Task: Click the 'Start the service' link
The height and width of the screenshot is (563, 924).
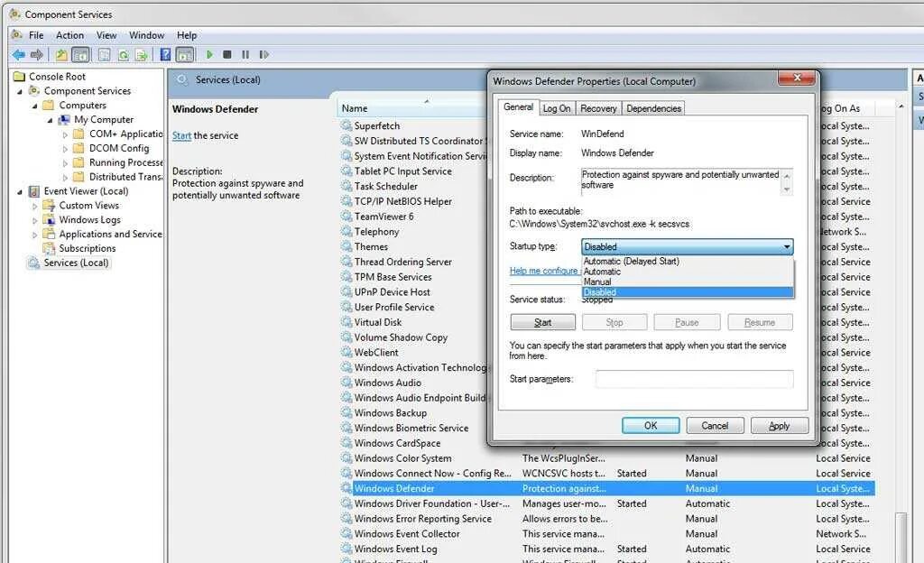Action: pos(181,135)
